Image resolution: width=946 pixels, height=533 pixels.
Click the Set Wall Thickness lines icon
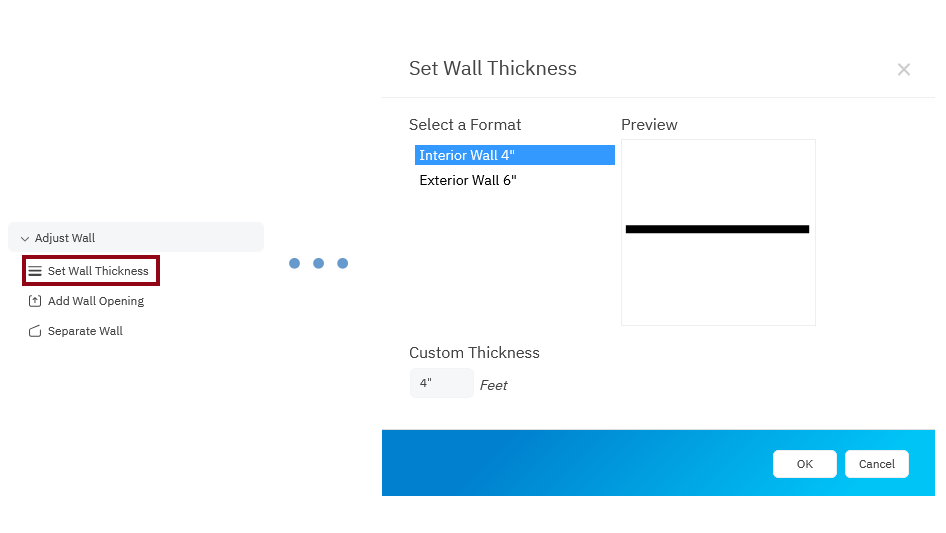point(35,271)
